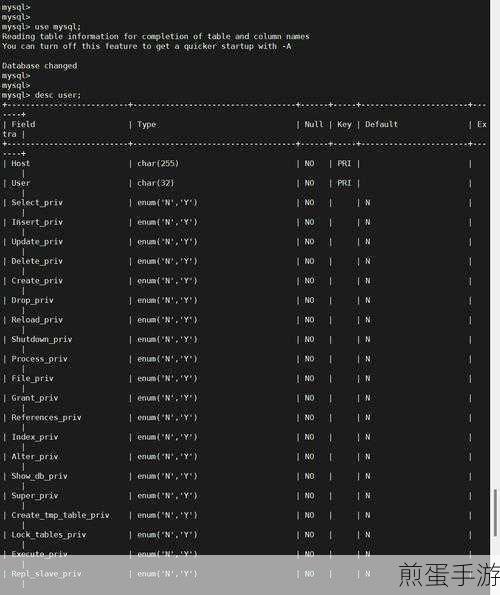The height and width of the screenshot is (595, 500).
Task: Select the 'Shutdown_priv' field name
Action: [42, 340]
